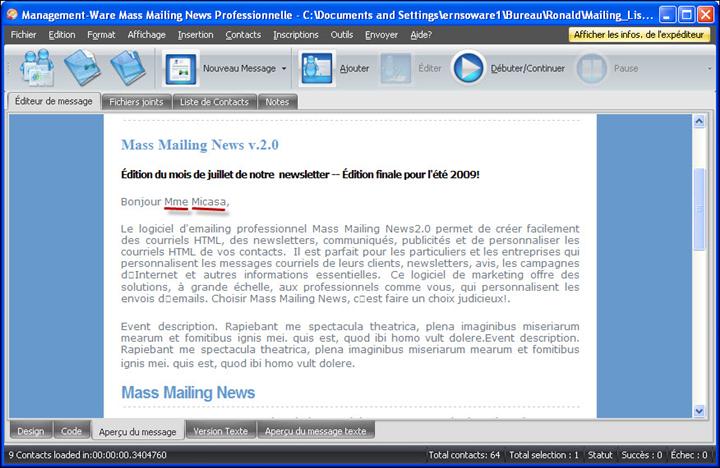720x468 pixels.
Task: Open Aperçu du message texte tab
Action: pyautogui.click(x=315, y=431)
